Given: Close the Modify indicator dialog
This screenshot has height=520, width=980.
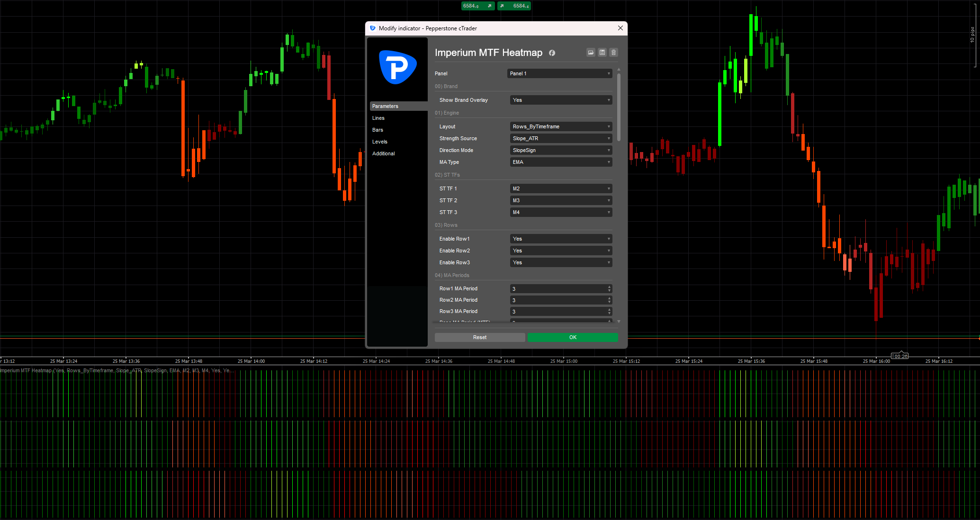Looking at the screenshot, I should (x=620, y=28).
